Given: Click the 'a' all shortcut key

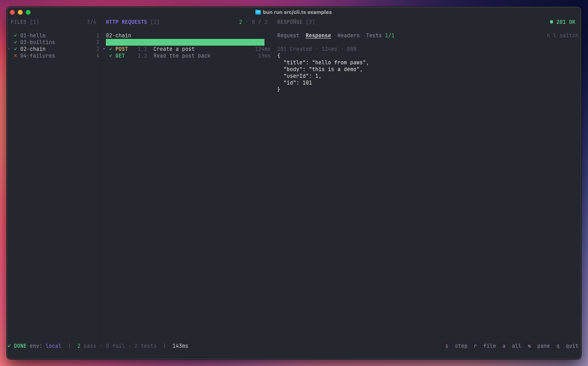Looking at the screenshot, I should pyautogui.click(x=504, y=346).
